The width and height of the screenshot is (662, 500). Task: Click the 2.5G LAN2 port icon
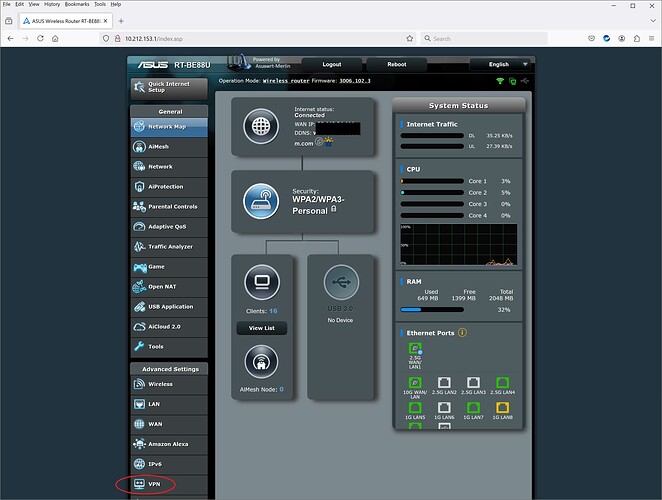(x=444, y=383)
